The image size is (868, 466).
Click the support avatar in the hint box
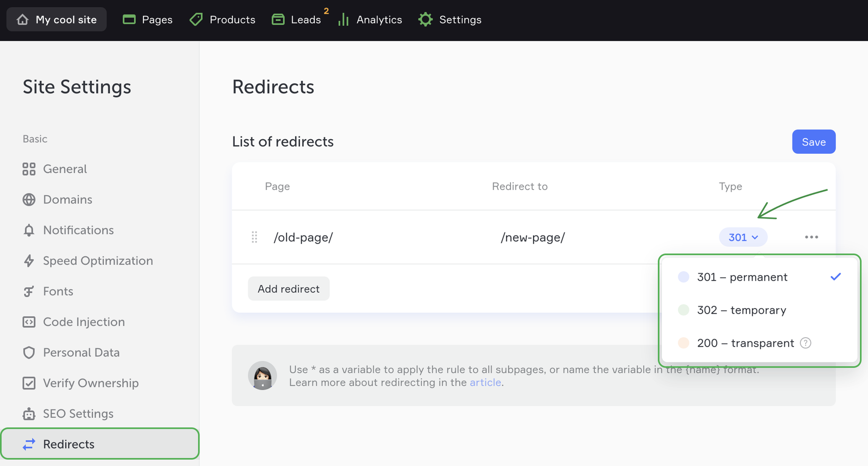pos(262,376)
